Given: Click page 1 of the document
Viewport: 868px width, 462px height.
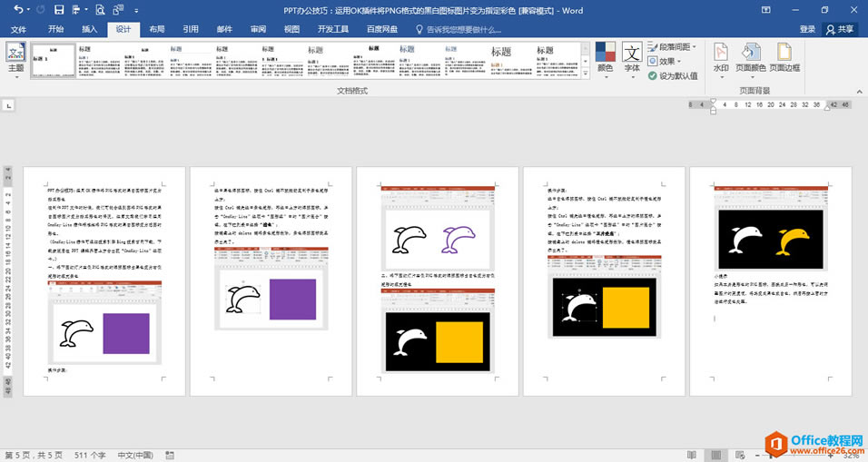Looking at the screenshot, I should tap(104, 281).
